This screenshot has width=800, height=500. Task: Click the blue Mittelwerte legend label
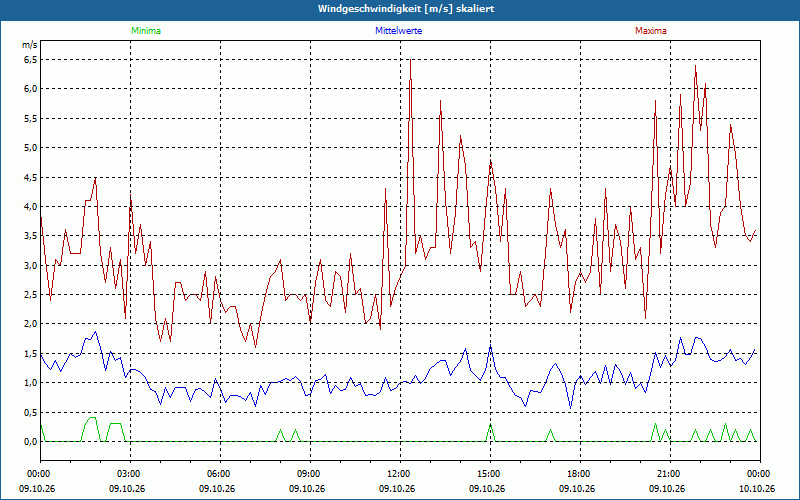(x=398, y=31)
